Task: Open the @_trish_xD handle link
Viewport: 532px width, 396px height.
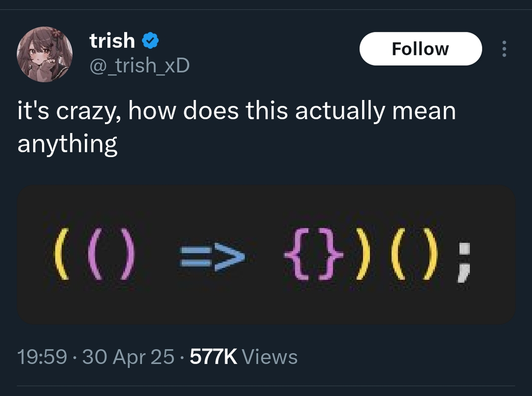Action: point(139,65)
